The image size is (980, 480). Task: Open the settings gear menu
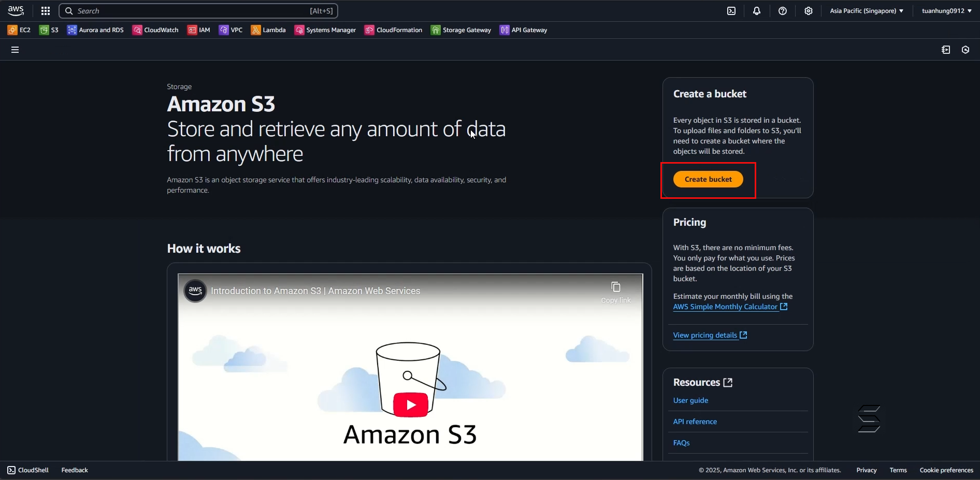coord(809,11)
